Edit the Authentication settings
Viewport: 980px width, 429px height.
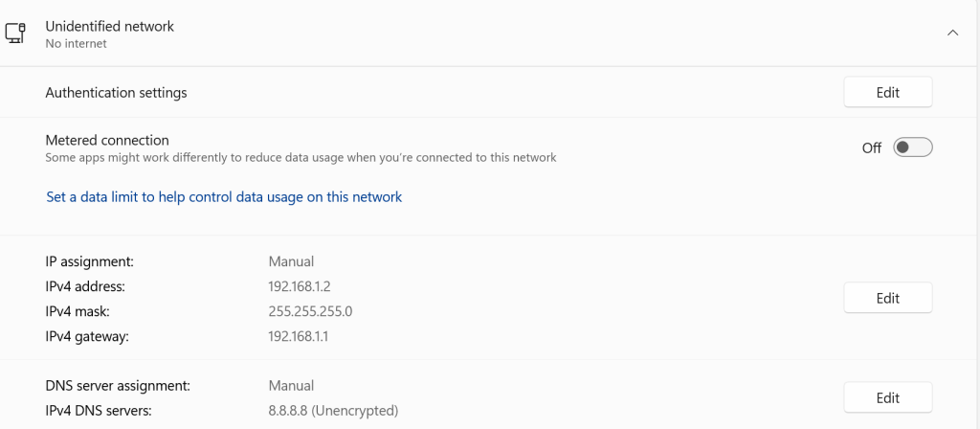coord(887,93)
